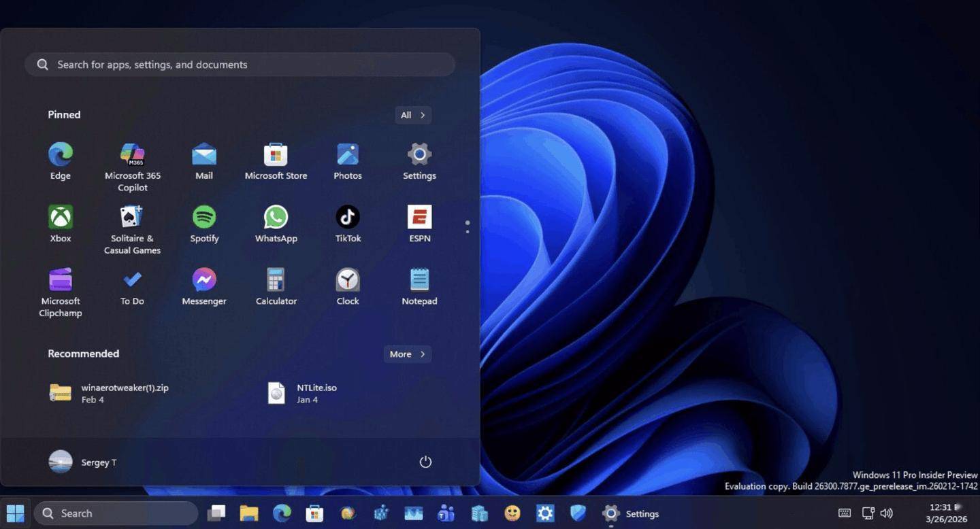Open the Calculator app
This screenshot has height=529, width=980.
276,281
